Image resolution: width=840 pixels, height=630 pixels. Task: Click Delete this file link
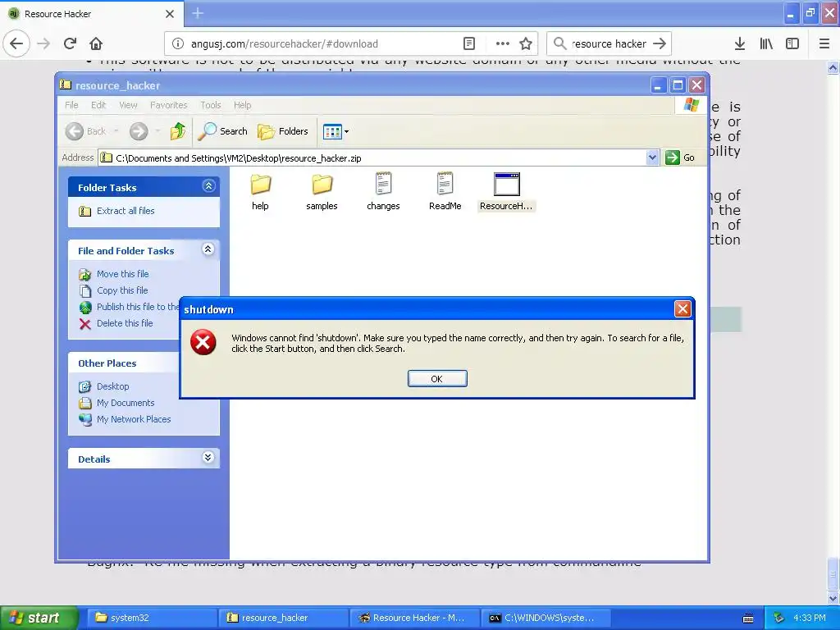pos(125,323)
